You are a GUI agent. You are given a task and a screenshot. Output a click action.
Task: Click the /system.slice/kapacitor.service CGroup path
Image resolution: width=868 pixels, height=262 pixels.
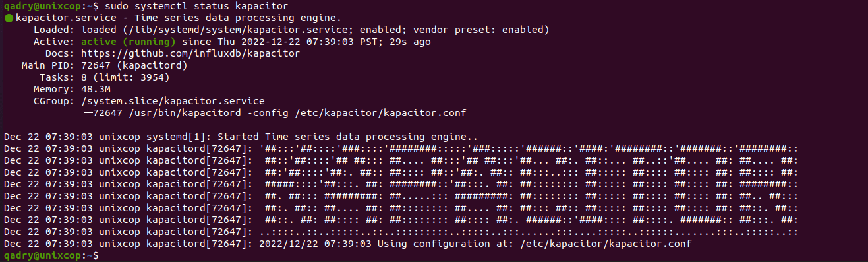tap(173, 101)
